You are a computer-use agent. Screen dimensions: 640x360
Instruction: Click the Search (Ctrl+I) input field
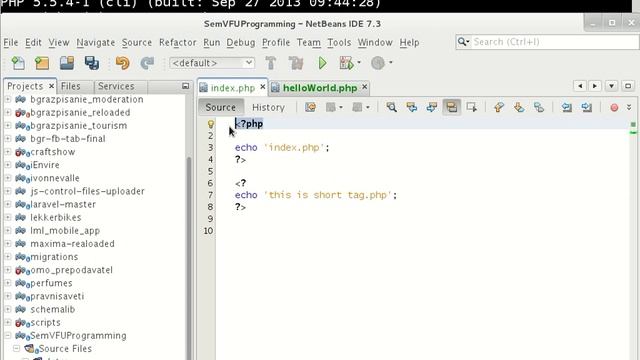point(555,42)
